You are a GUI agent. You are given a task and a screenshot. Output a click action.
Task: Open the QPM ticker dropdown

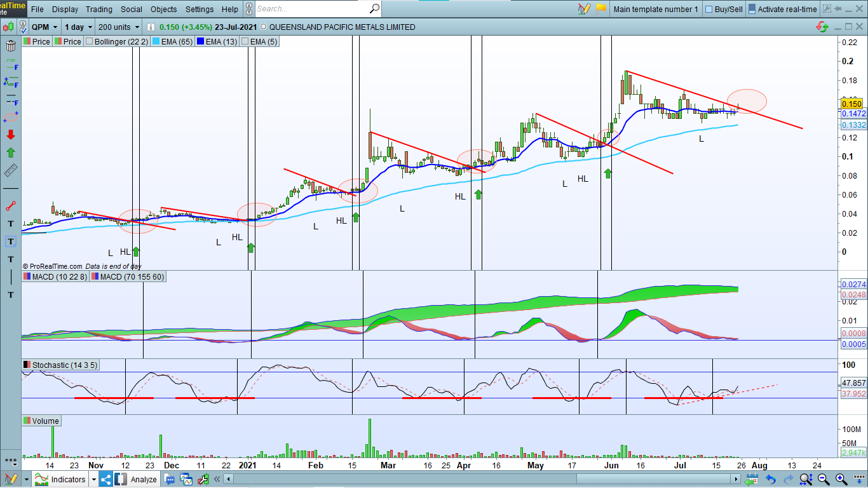pos(44,27)
